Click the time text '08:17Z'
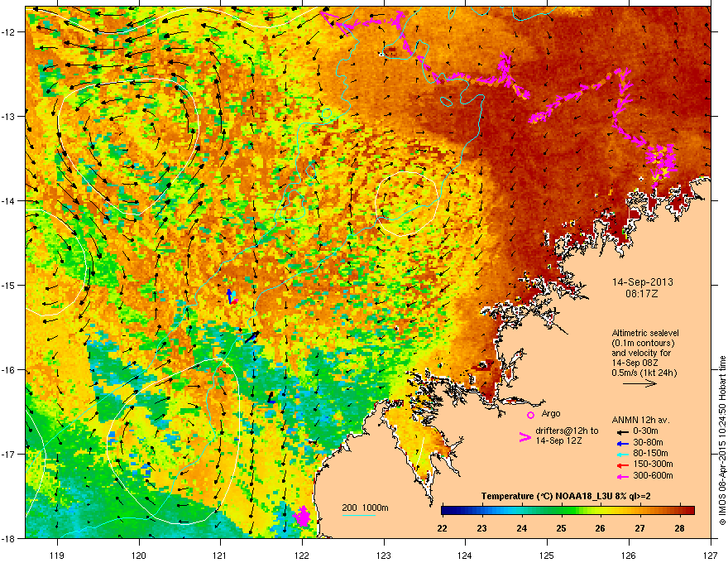Viewport: 728px width, 563px height. (x=642, y=294)
